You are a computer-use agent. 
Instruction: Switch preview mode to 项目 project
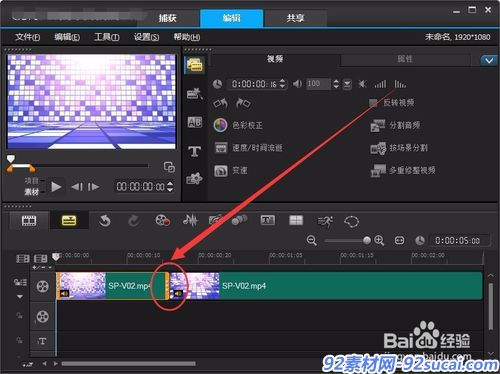pyautogui.click(x=32, y=181)
